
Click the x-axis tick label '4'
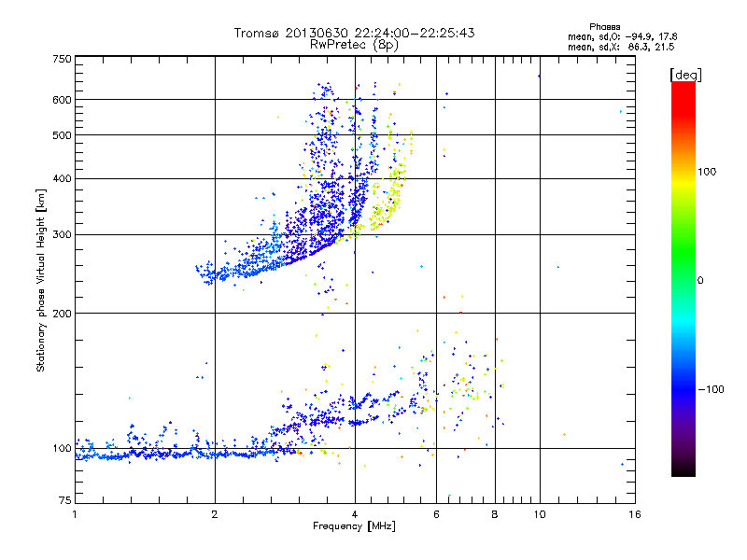[355, 514]
